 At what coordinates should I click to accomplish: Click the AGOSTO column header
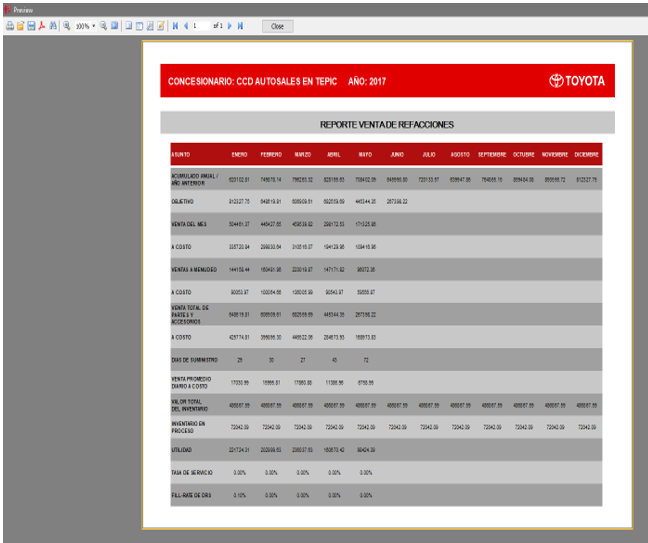pos(460,155)
